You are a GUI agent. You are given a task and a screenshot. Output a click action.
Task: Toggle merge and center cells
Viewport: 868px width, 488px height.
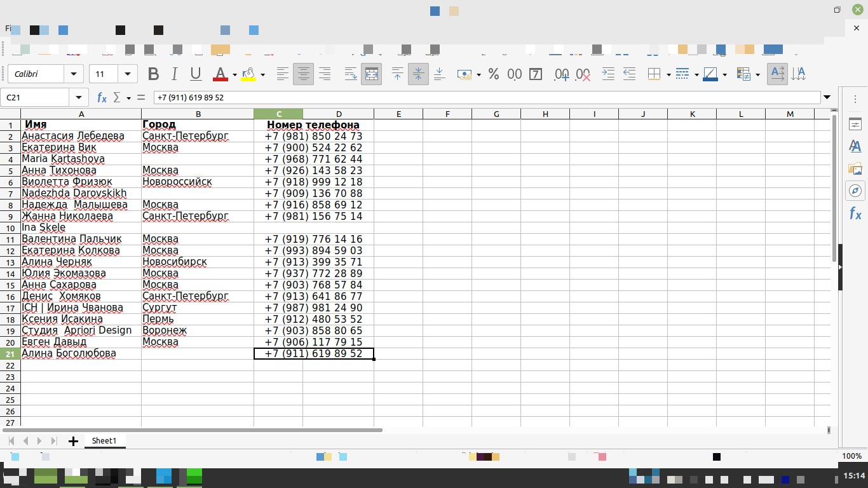click(x=372, y=74)
